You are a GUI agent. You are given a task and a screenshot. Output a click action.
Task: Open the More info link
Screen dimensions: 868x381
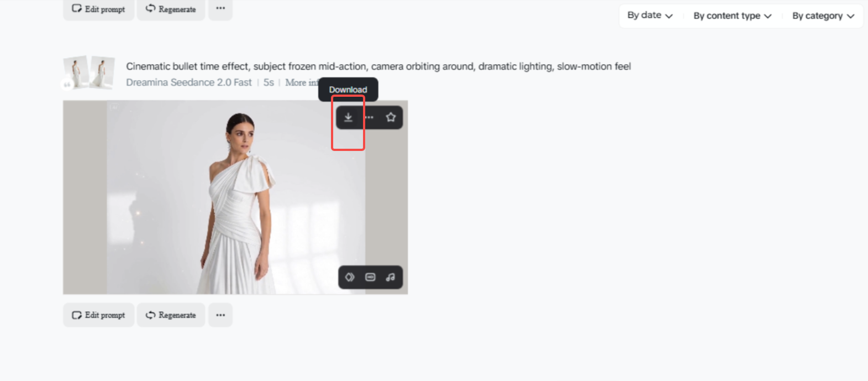point(302,82)
